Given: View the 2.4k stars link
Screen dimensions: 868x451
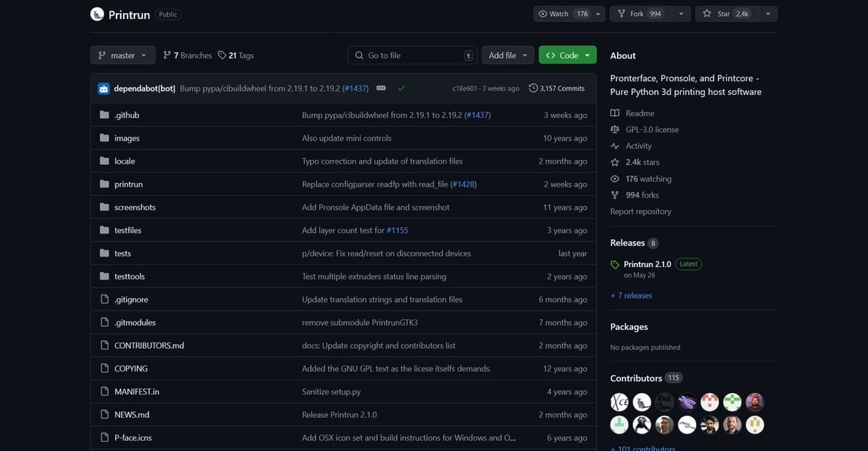Looking at the screenshot, I should 642,162.
